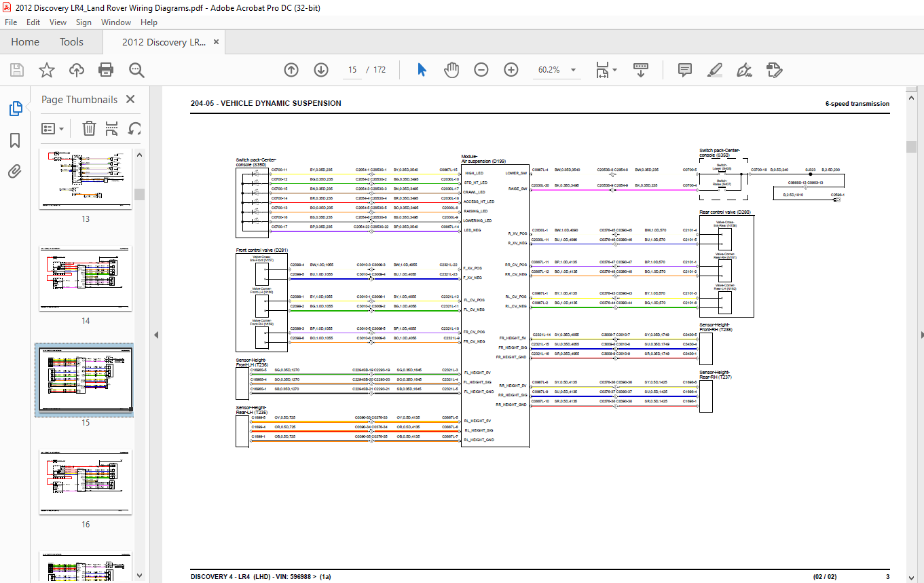Viewport: 924px width, 583px height.
Task: Click the '(02 / 02)' footer text
Action: [x=826, y=577]
